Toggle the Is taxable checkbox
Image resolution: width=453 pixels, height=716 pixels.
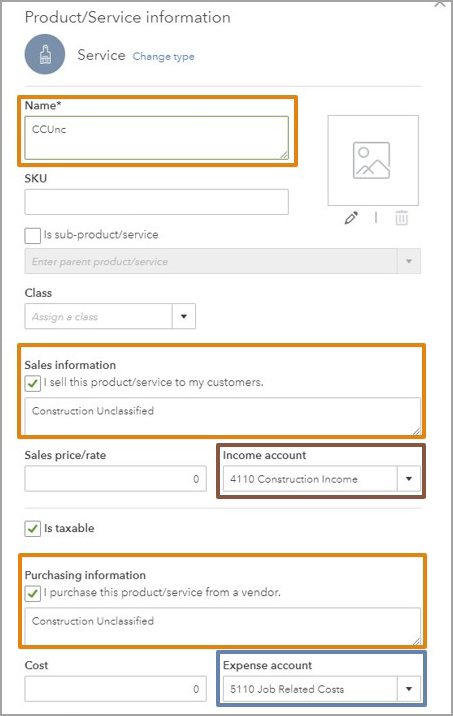click(32, 529)
